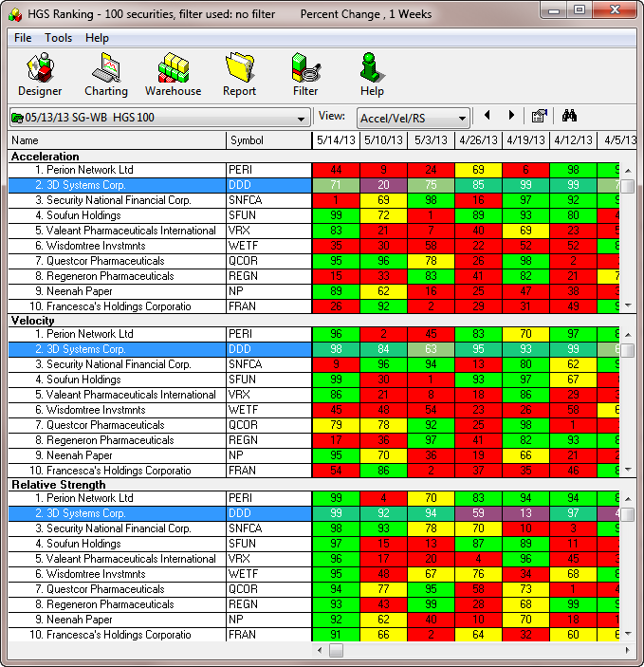Screen dimensions: 644x667
Task: Open the Designer tool
Action: [x=40, y=75]
